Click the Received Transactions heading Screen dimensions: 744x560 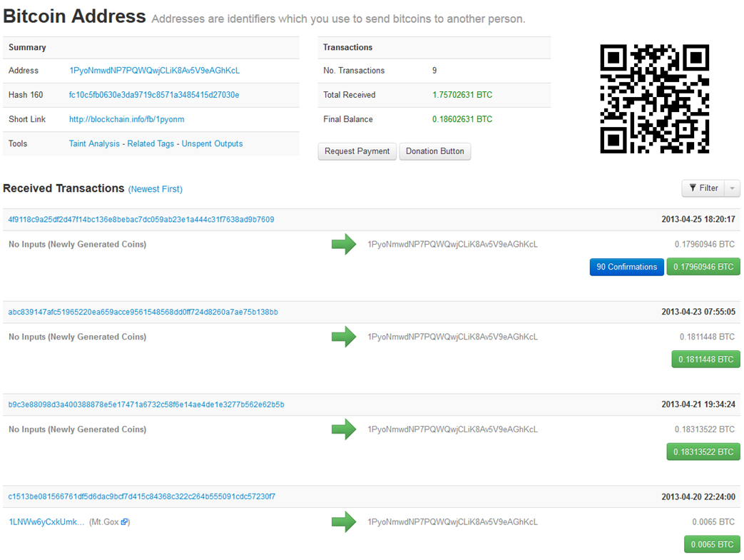[x=63, y=188]
